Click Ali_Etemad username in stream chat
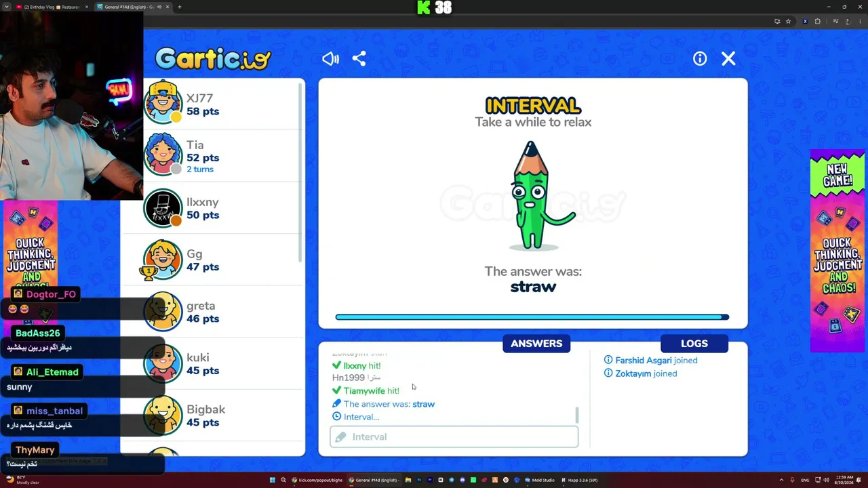Viewport: 868px width, 488px height. 52,372
